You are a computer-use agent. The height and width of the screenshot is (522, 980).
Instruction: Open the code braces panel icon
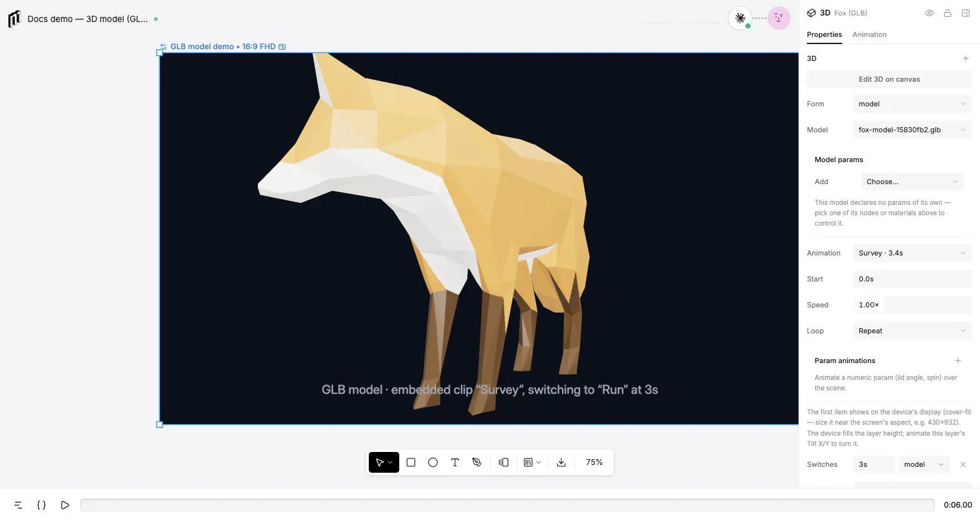(41, 504)
